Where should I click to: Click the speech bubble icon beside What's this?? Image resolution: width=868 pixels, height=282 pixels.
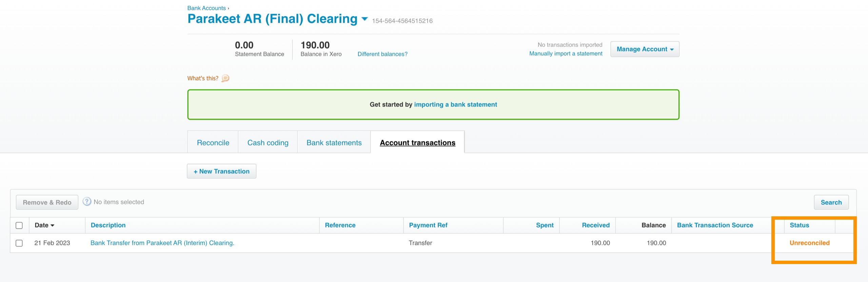click(225, 79)
